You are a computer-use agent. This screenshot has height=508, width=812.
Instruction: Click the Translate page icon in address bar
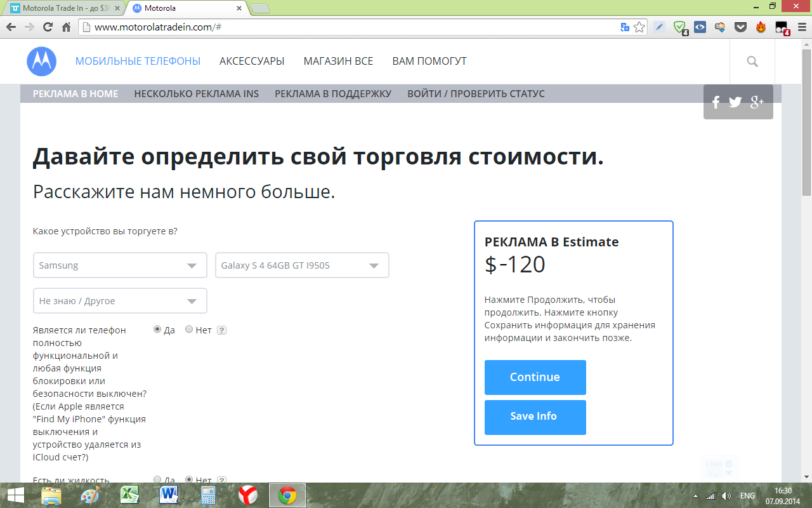coord(625,27)
